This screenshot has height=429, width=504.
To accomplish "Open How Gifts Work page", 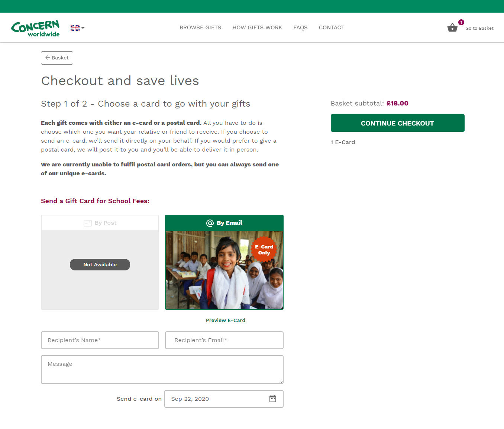I will tap(257, 27).
